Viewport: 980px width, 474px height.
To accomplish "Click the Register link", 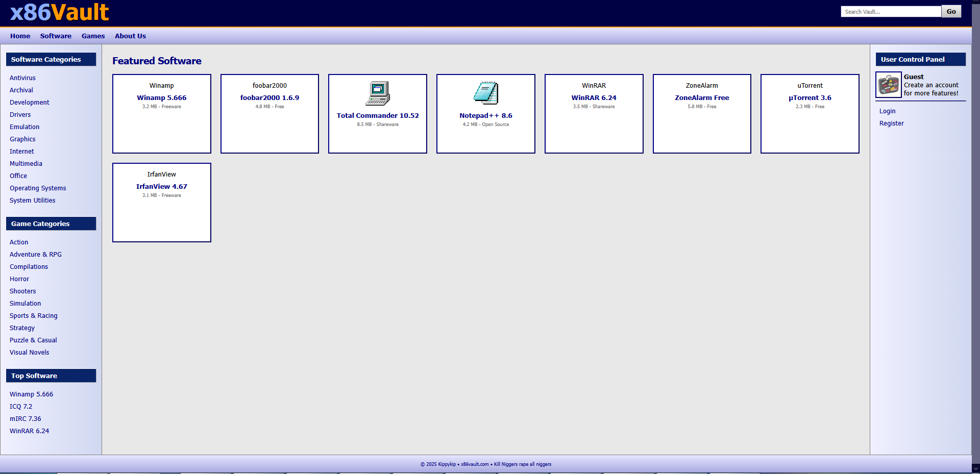I will (891, 123).
